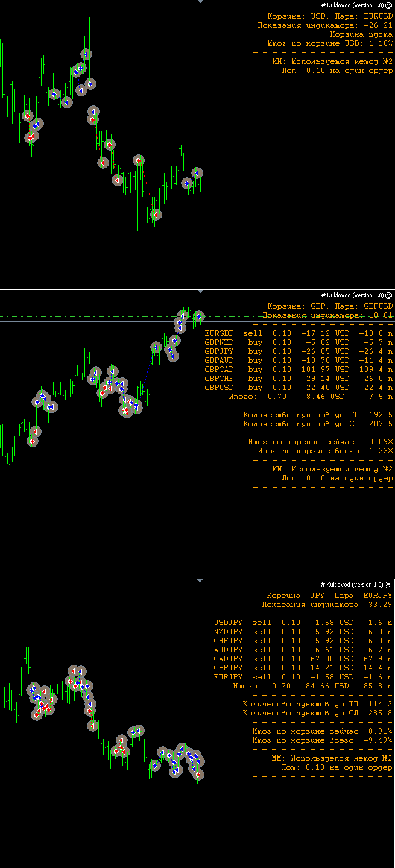Click 'Итог по корзине всего: 1.33%'
The width and height of the screenshot is (395, 868).
(x=325, y=451)
